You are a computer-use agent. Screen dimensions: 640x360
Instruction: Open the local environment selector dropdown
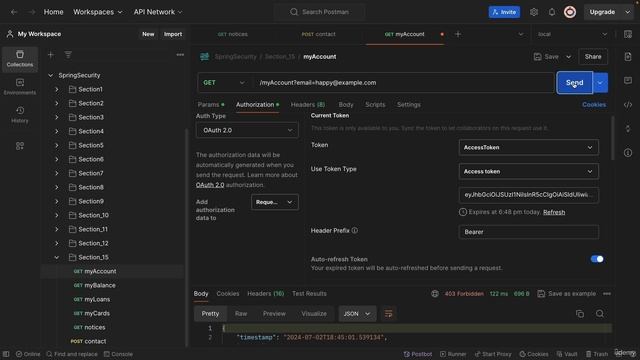pyautogui.click(x=572, y=34)
